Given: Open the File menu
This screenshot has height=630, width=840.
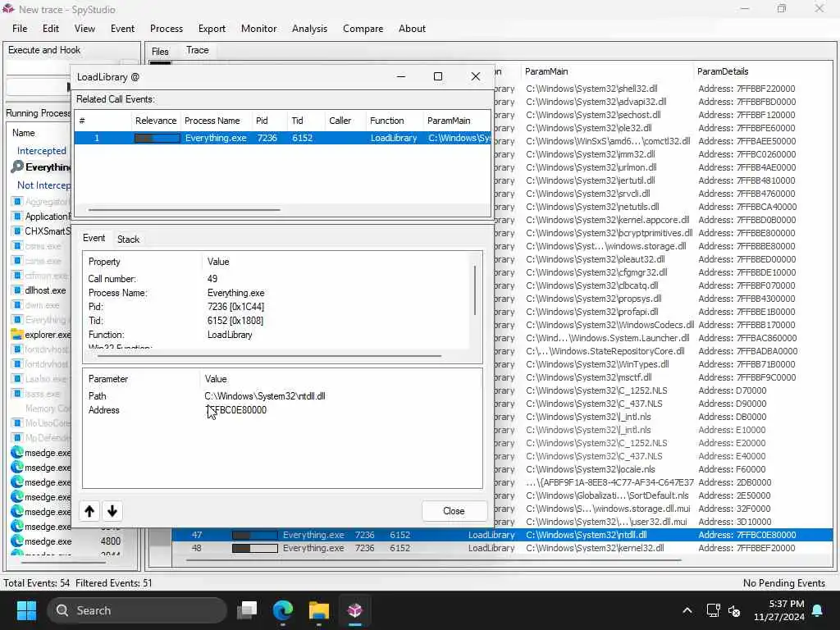Looking at the screenshot, I should (x=20, y=29).
